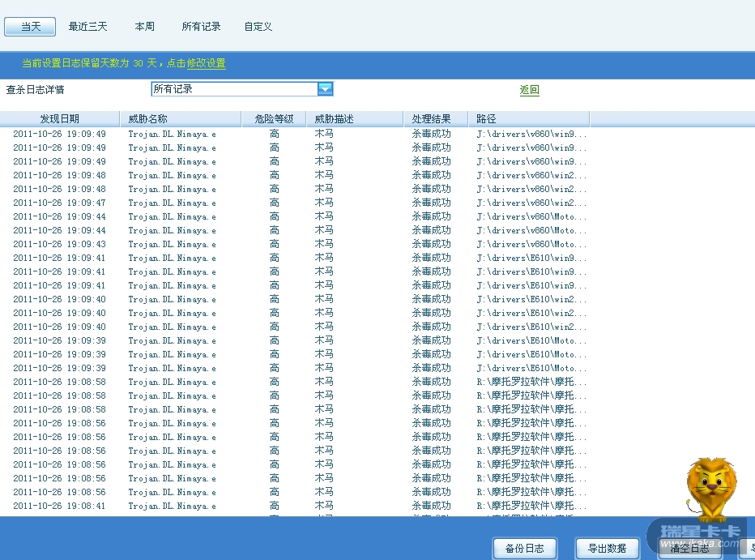Viewport: 755px width, 560px height.
Task: Click the 危险等级 column header
Action: 274,119
